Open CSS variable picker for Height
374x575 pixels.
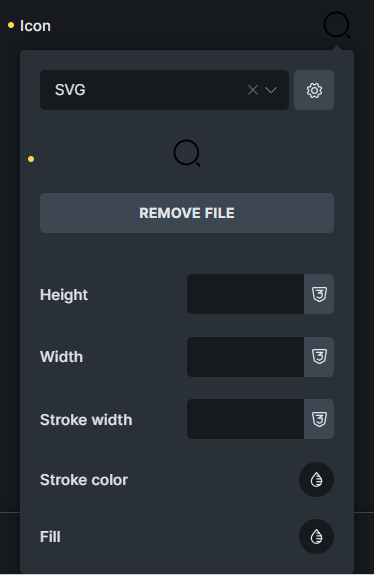(x=319, y=294)
